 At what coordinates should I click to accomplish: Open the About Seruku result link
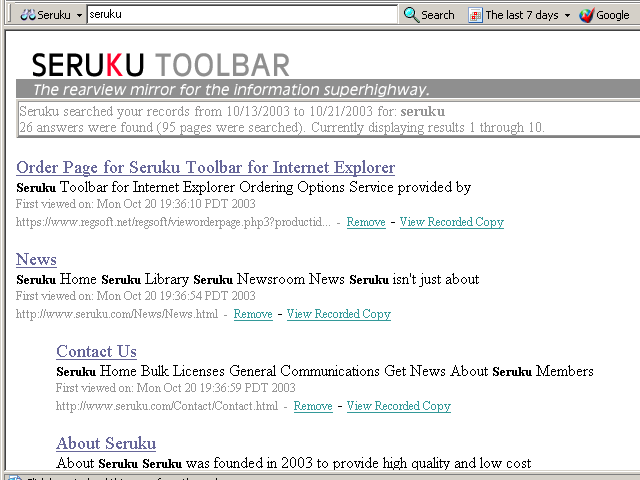(106, 443)
